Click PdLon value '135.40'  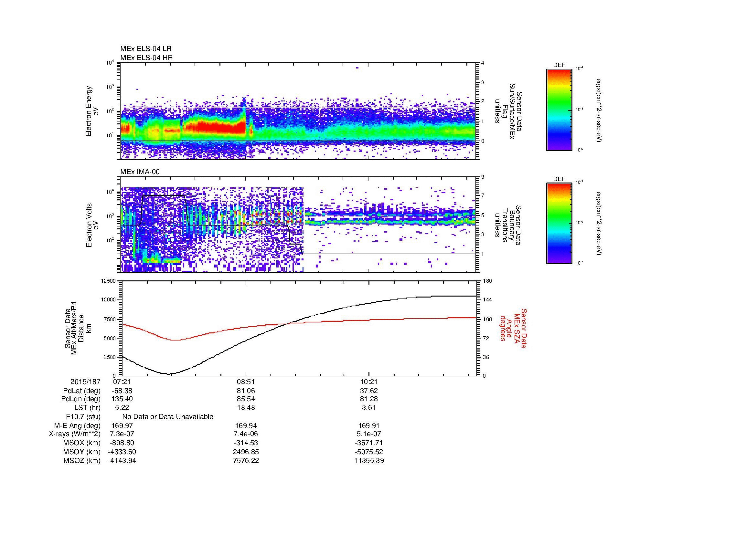122,399
